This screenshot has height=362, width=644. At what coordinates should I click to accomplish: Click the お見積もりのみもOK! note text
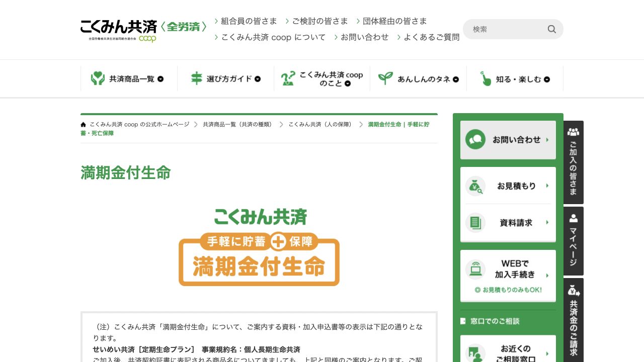508,290
